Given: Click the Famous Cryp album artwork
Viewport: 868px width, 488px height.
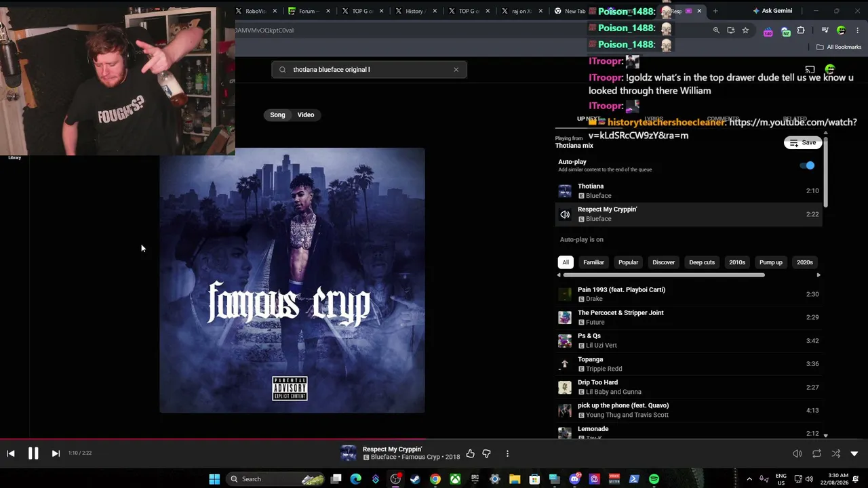Looking at the screenshot, I should [x=292, y=280].
